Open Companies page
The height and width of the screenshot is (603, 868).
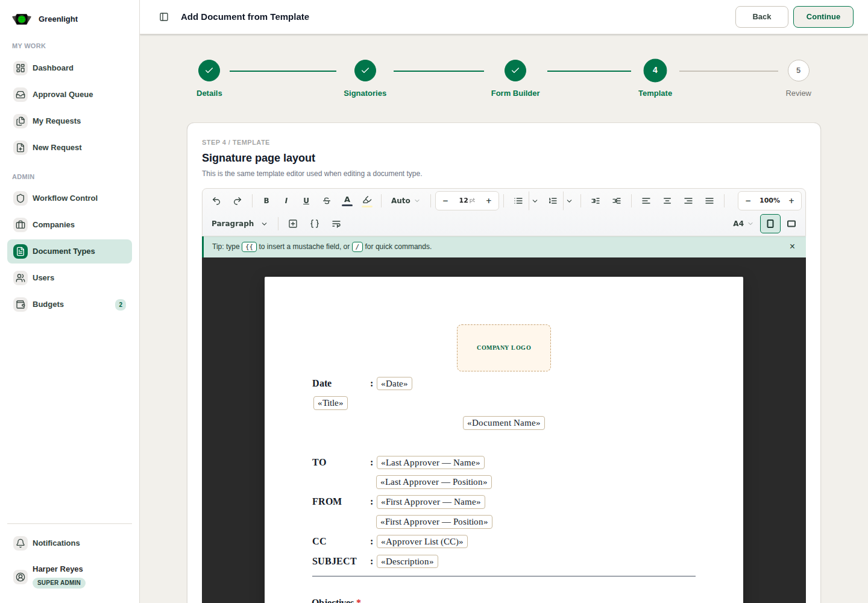click(69, 225)
